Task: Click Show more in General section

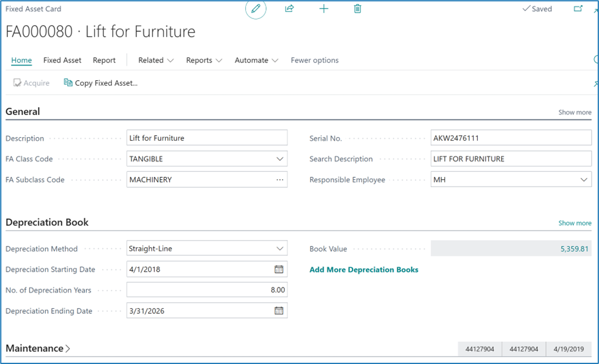Action: (575, 113)
